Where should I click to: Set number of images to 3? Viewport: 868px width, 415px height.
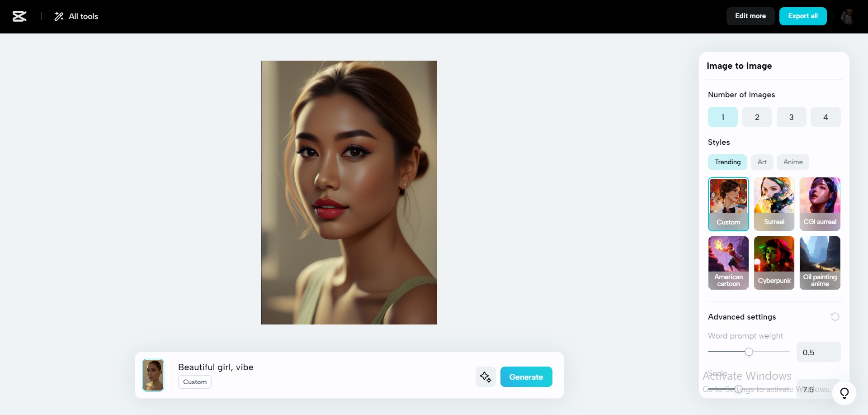coord(792,117)
